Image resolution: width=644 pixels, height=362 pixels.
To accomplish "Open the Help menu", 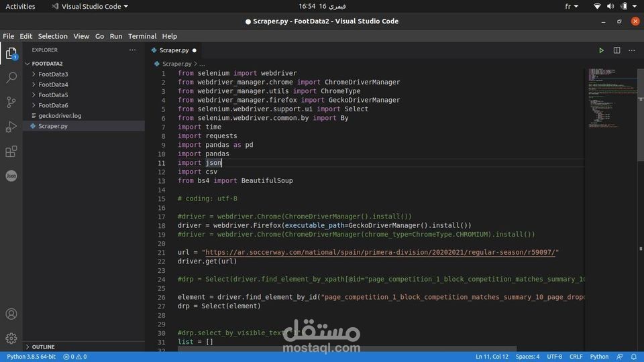I will [x=169, y=36].
